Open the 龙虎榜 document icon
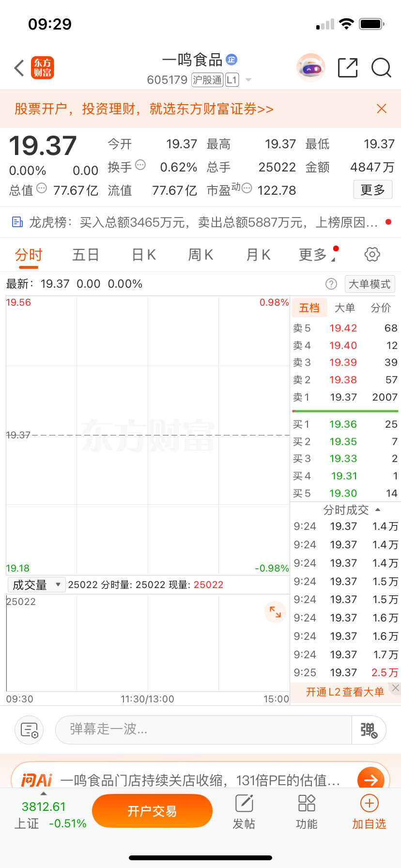 pos(17,222)
